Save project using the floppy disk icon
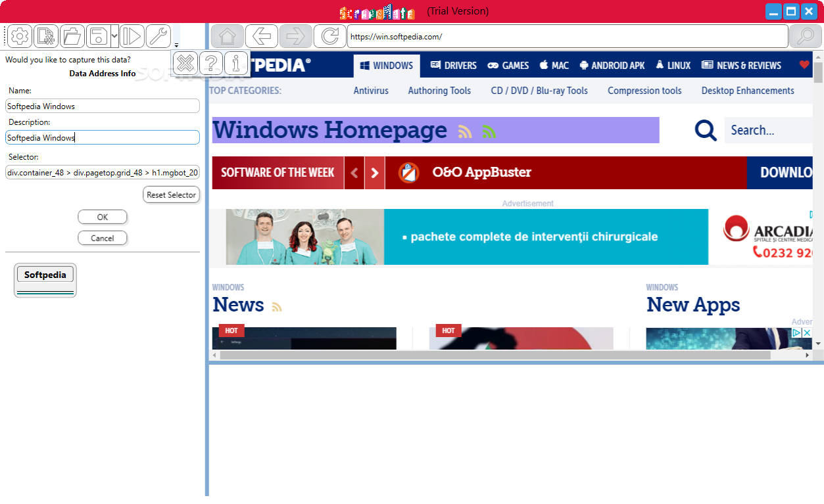Image resolution: width=824 pixels, height=504 pixels. point(98,36)
